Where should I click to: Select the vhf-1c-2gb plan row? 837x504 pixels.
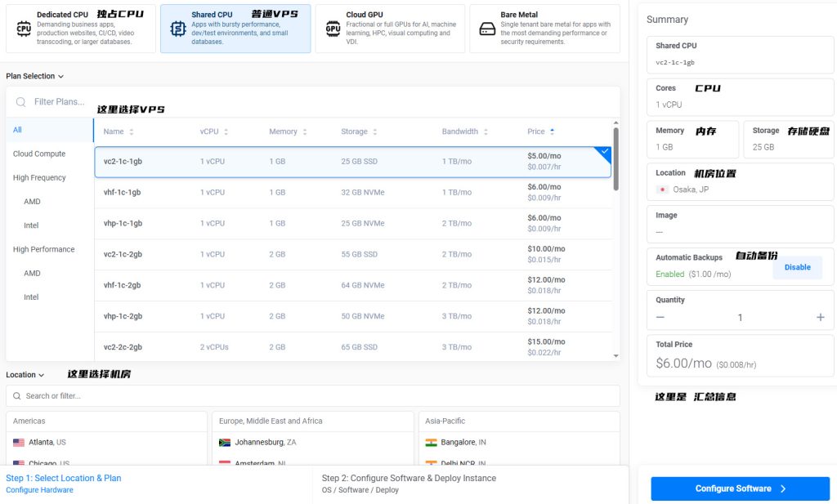pyautogui.click(x=353, y=285)
